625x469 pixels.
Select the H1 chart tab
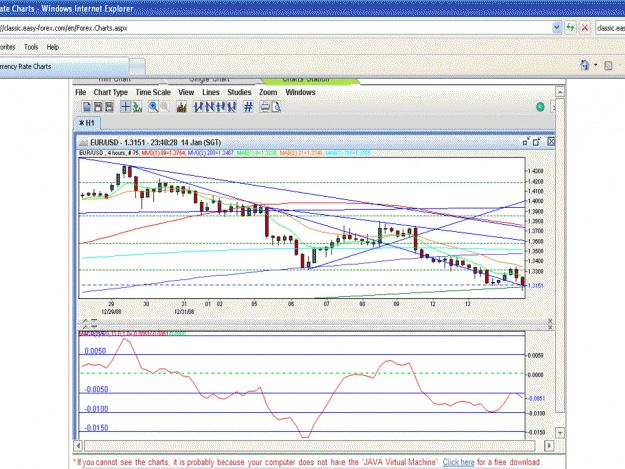87,123
